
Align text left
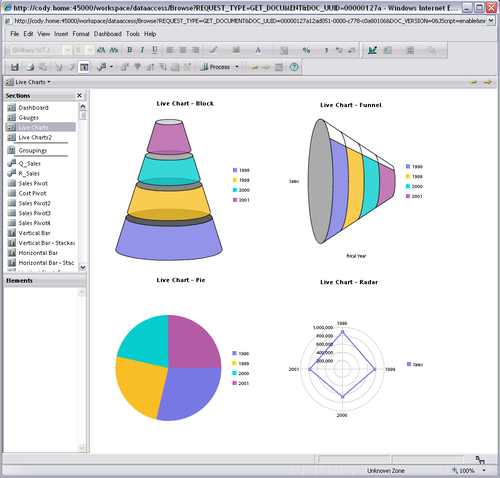[x=170, y=50]
